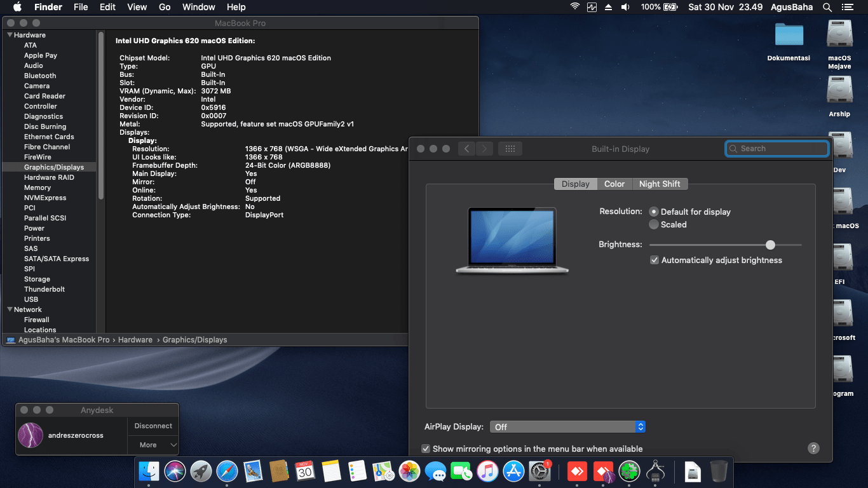Click the back arrow in Built-in Display
The width and height of the screenshot is (868, 488).
(x=466, y=149)
